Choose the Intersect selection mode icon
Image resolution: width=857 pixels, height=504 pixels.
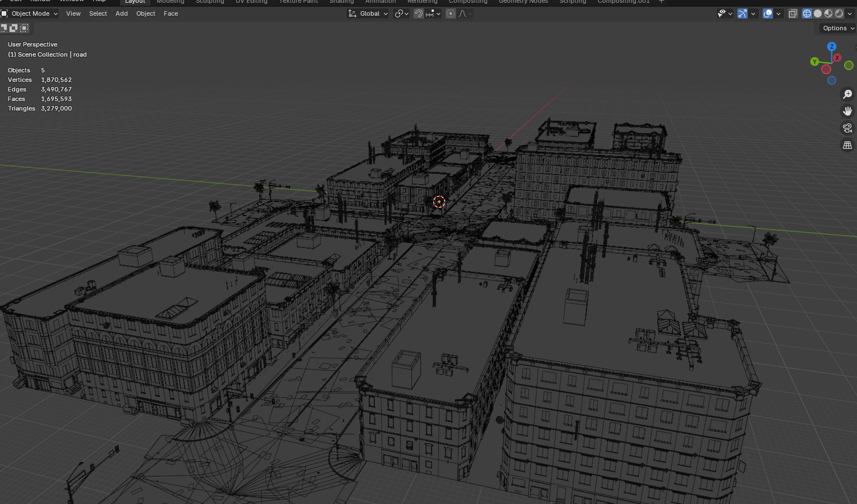24,28
